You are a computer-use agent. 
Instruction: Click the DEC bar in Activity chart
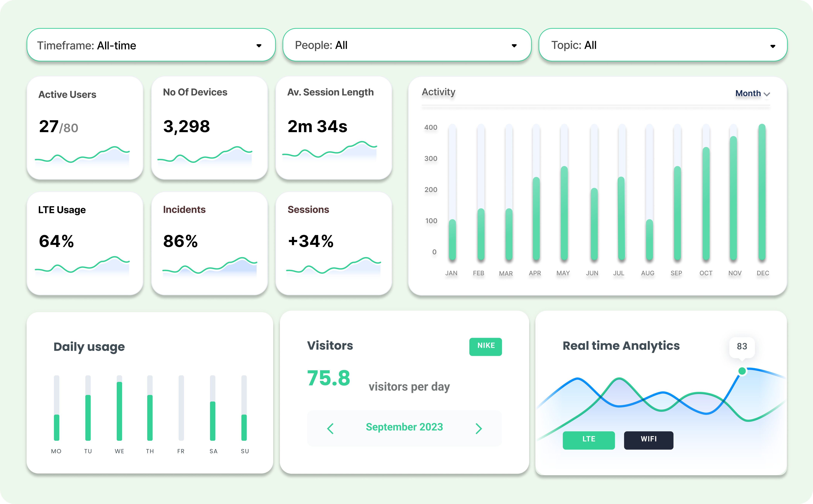[x=762, y=192]
